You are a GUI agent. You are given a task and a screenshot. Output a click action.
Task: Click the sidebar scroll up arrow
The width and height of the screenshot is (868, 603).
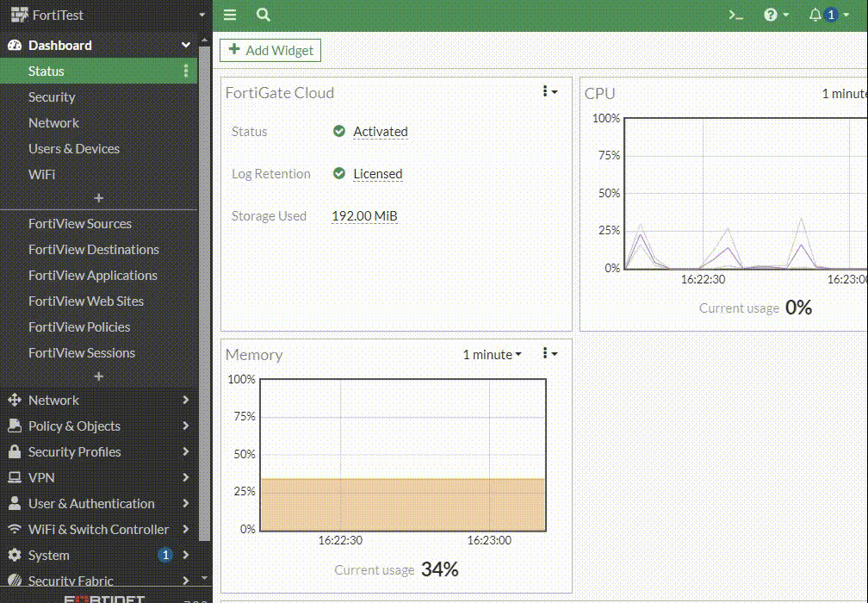(x=204, y=40)
